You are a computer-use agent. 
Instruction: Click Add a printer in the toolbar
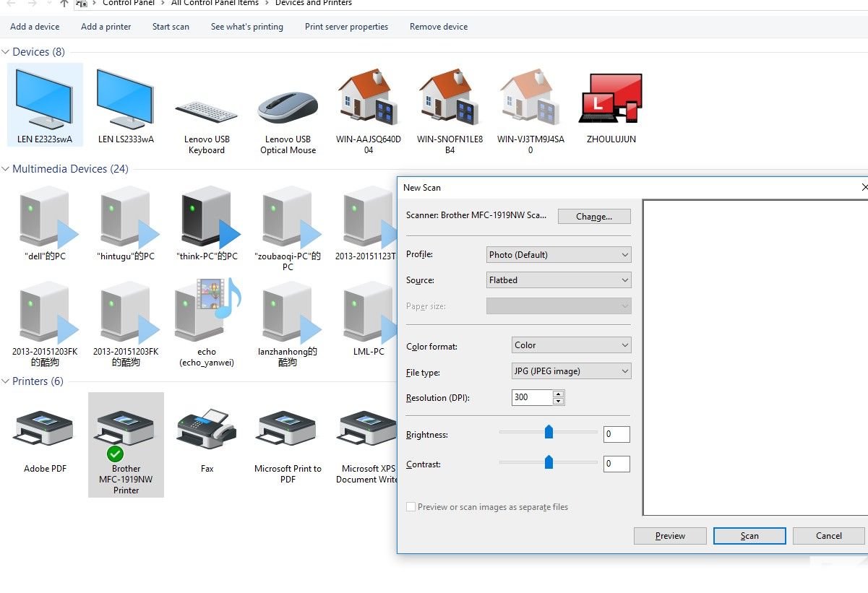(x=106, y=27)
